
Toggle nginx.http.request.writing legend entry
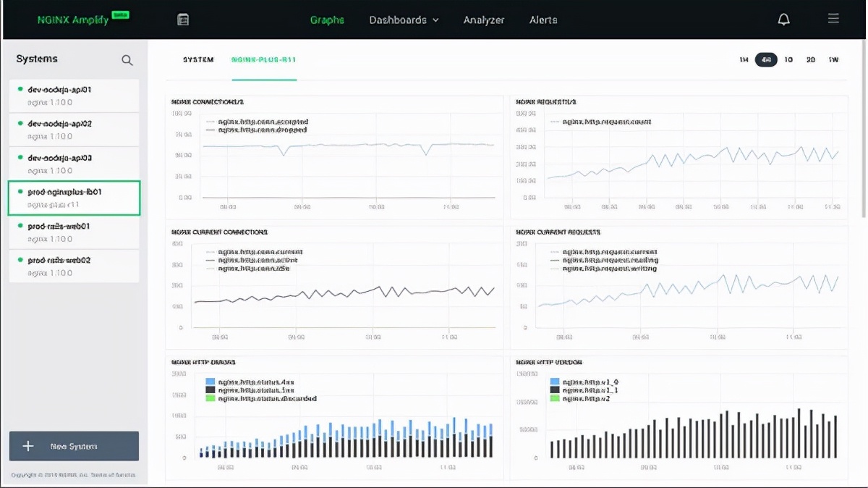point(604,268)
